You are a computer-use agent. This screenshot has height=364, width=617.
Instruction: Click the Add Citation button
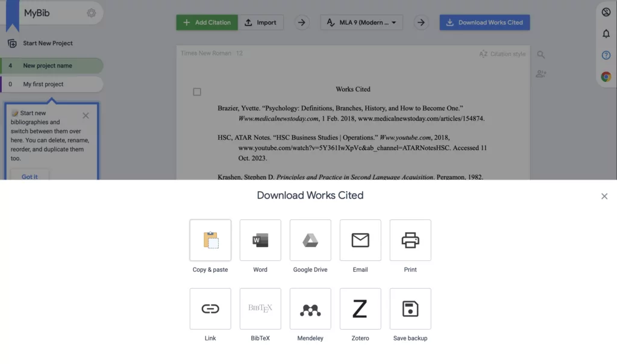pos(207,22)
